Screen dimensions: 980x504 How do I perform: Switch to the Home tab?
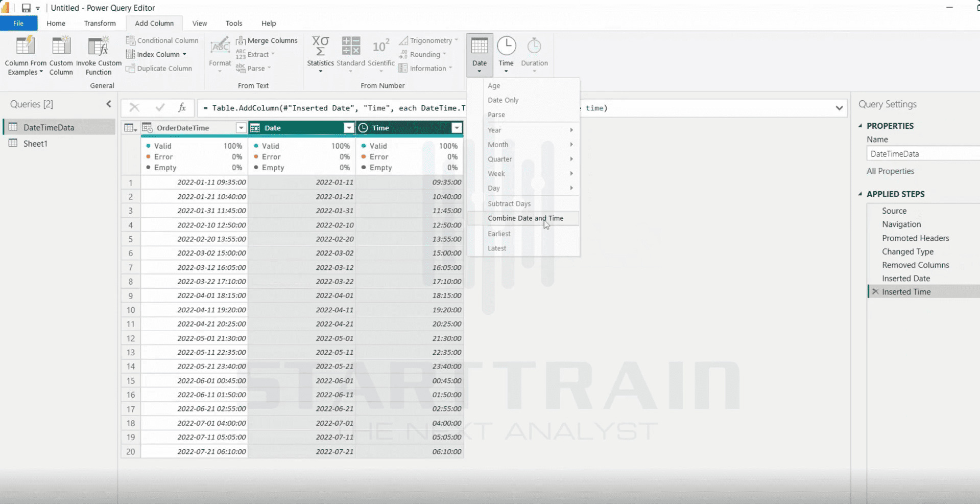coord(56,23)
